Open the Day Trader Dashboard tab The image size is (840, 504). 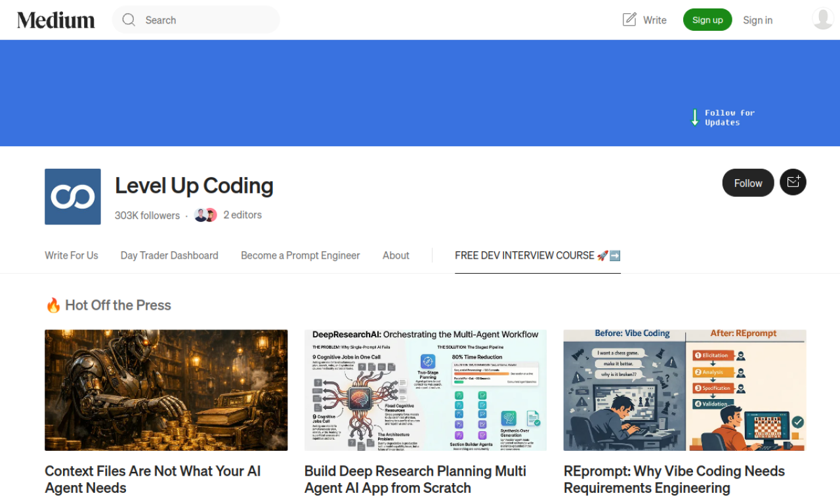tap(169, 255)
